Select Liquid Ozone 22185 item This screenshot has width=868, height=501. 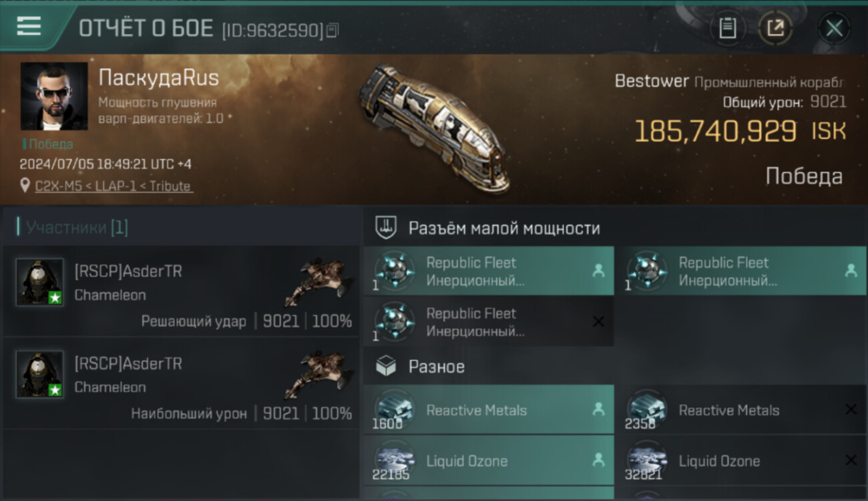point(489,460)
